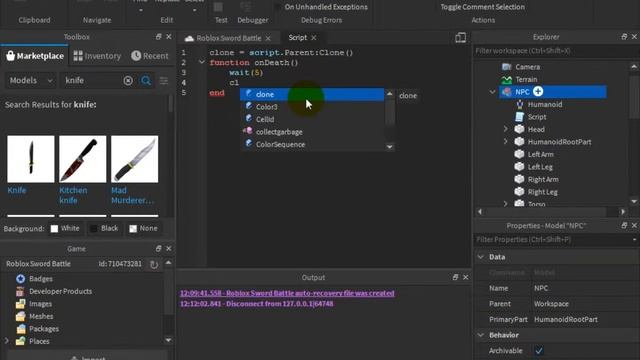
Task: Open the Knife model link
Action: pos(17,190)
